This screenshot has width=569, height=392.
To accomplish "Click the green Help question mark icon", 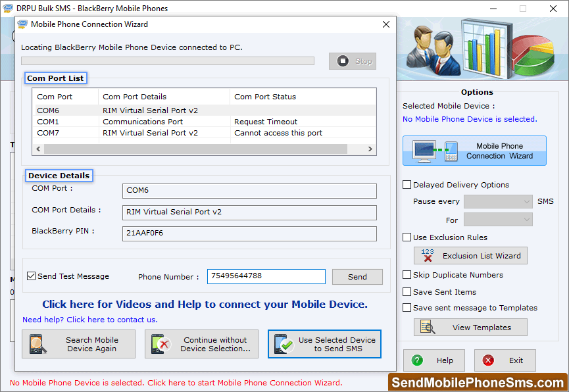I will (417, 360).
